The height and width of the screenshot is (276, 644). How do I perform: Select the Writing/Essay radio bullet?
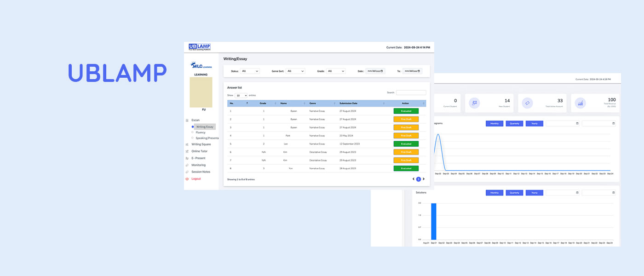pos(193,126)
